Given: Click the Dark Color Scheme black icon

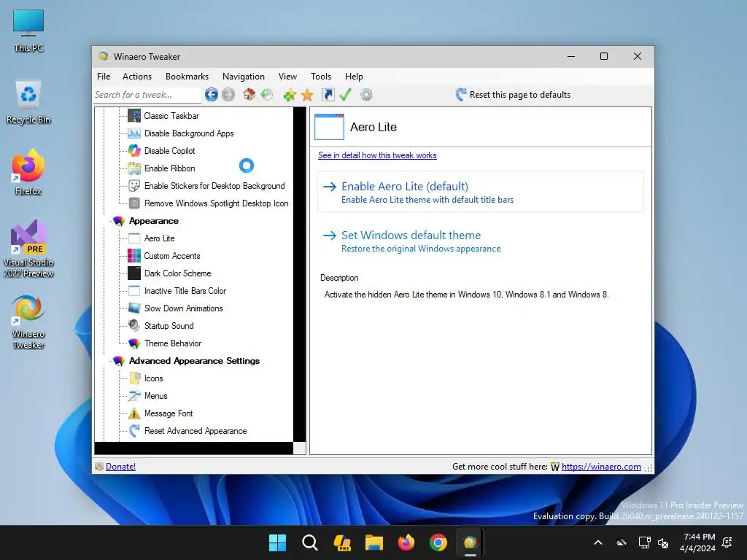Looking at the screenshot, I should (x=134, y=273).
